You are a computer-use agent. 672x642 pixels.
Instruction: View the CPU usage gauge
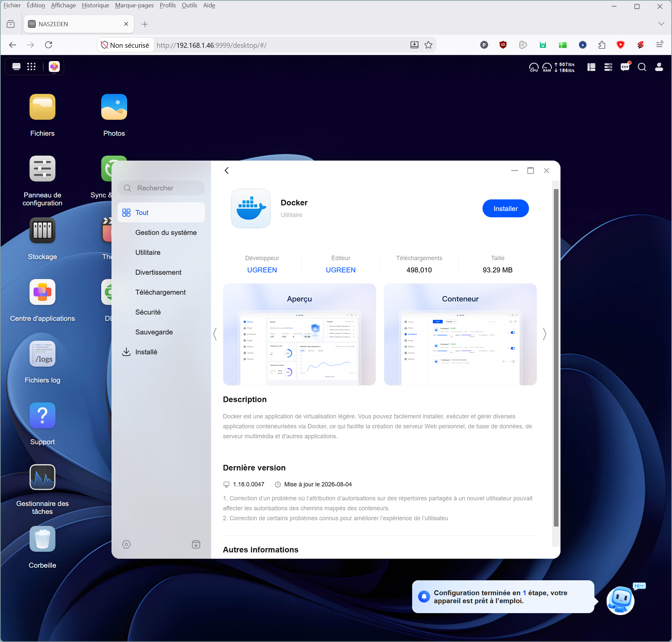click(534, 67)
